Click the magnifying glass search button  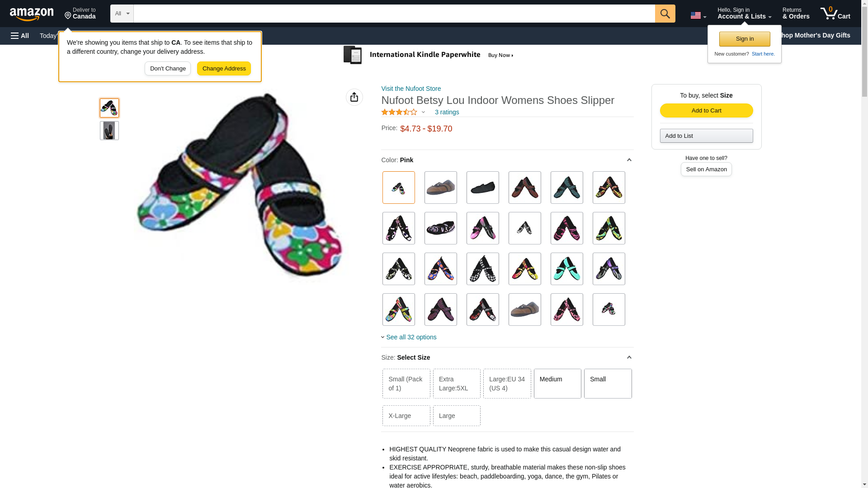665,14
